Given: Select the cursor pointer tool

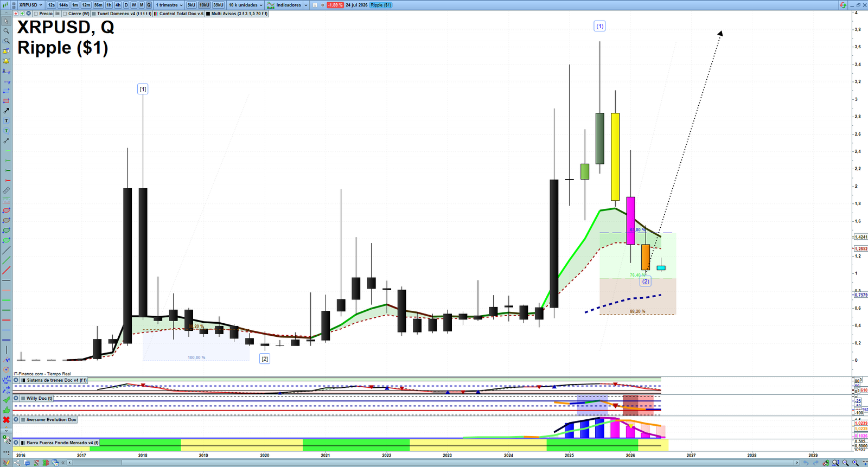Looking at the screenshot, I should click(x=7, y=21).
